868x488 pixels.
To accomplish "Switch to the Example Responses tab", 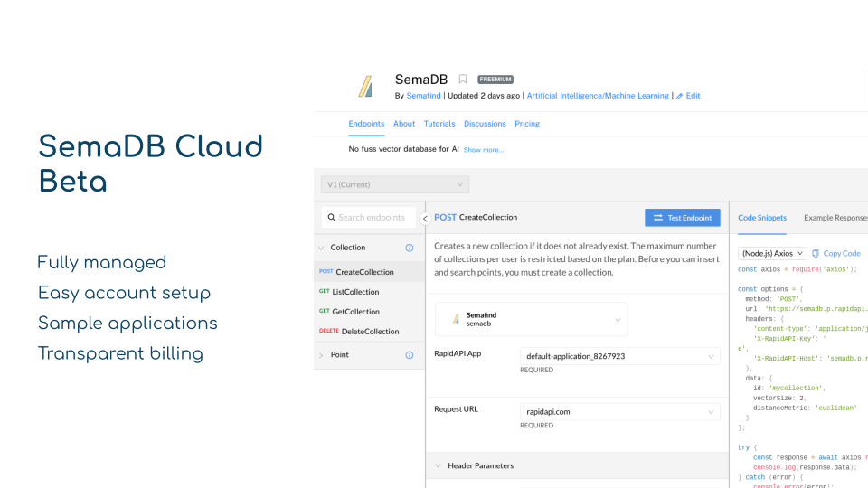I will 835,218.
